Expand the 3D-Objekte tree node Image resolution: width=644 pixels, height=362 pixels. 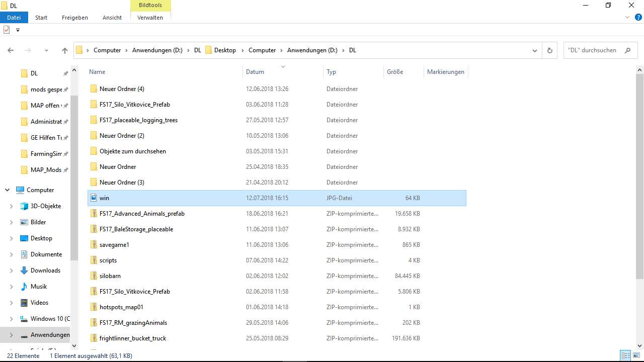pyautogui.click(x=12, y=206)
